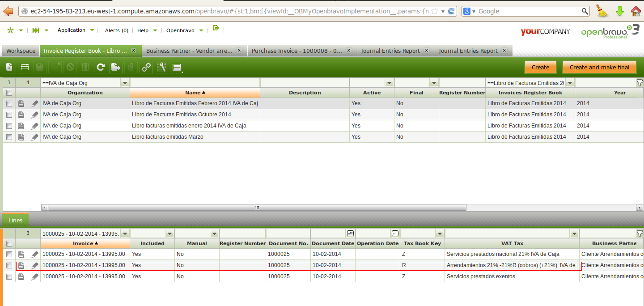Click the logout icon in top menu
Screen dimensions: 644x306
point(216,28)
